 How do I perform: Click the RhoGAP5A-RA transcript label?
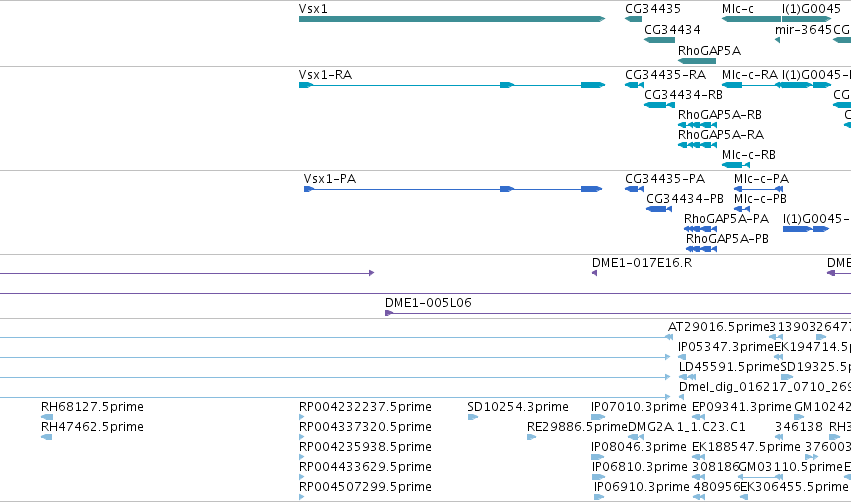(721, 135)
